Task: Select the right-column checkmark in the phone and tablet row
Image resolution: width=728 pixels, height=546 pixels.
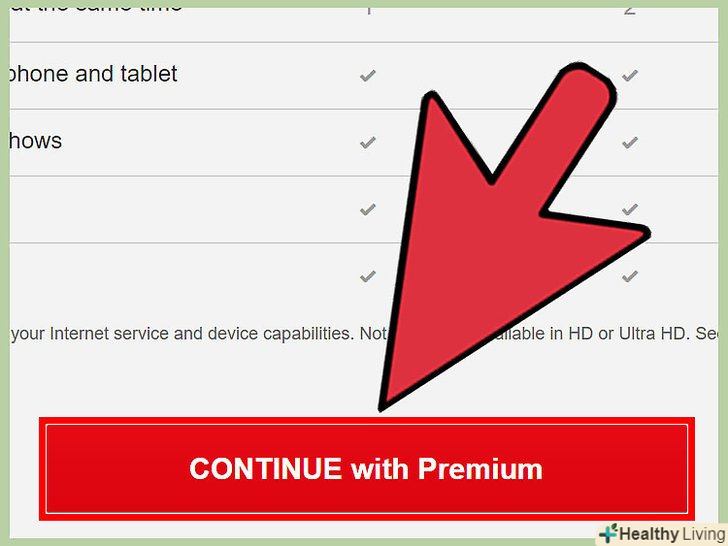Action: (x=630, y=75)
